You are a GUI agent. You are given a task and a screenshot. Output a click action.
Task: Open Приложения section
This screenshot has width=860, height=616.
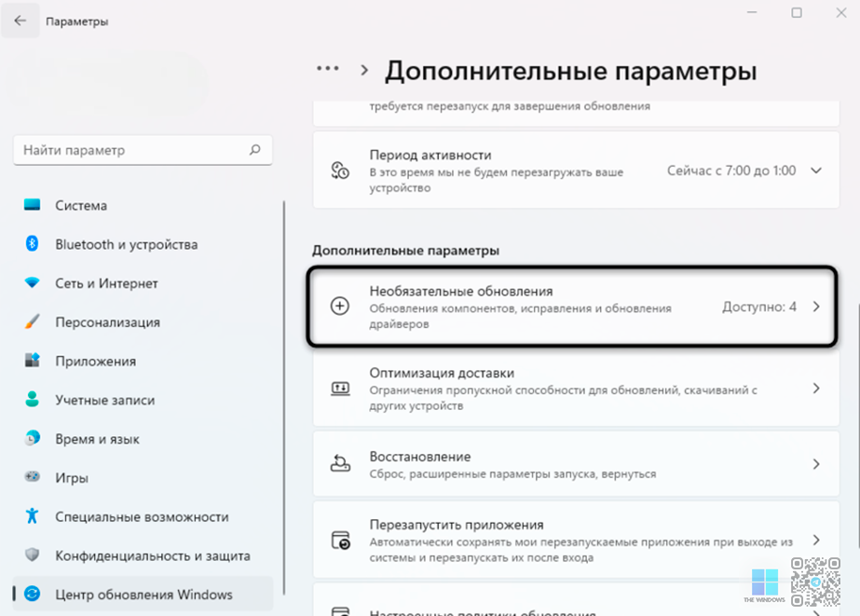point(143,361)
